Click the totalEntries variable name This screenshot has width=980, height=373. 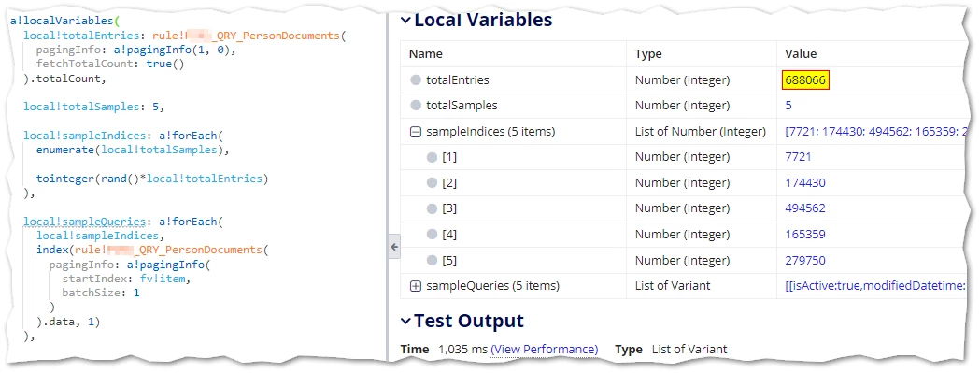coord(458,80)
